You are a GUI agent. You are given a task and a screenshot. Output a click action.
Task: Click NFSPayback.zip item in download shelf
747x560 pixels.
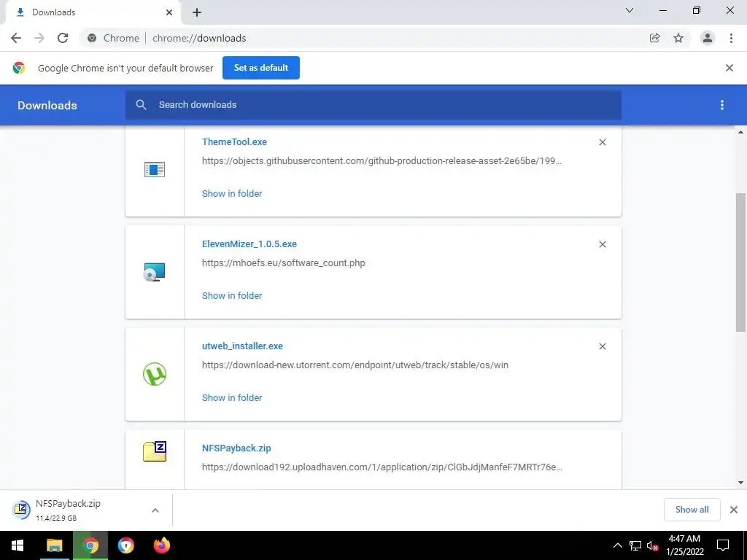tap(86, 510)
